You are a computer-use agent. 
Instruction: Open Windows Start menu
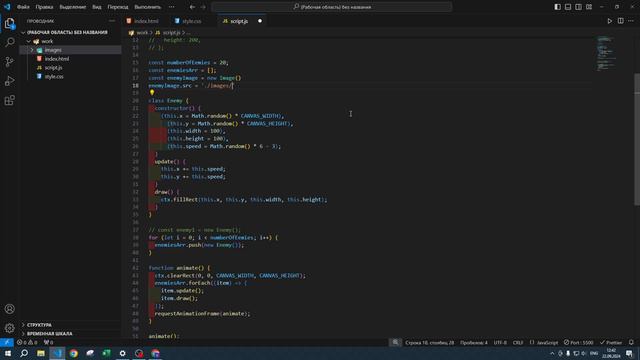8,353
